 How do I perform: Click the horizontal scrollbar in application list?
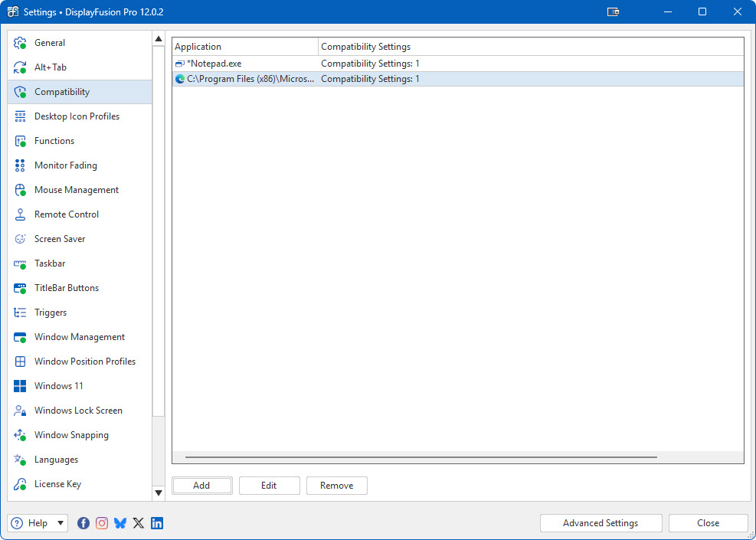[x=421, y=457]
